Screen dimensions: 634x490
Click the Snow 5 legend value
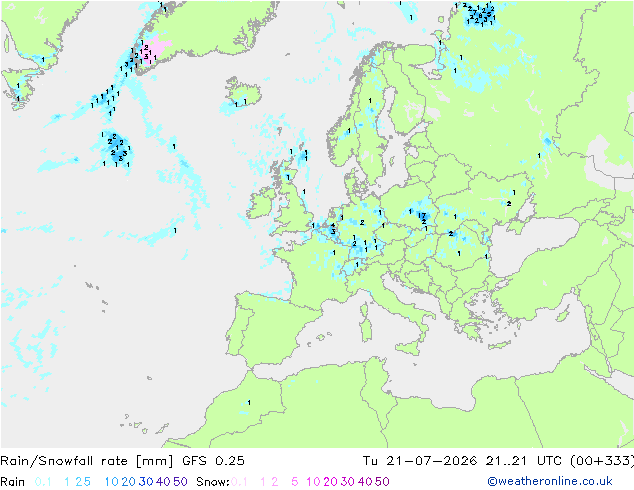(294, 482)
